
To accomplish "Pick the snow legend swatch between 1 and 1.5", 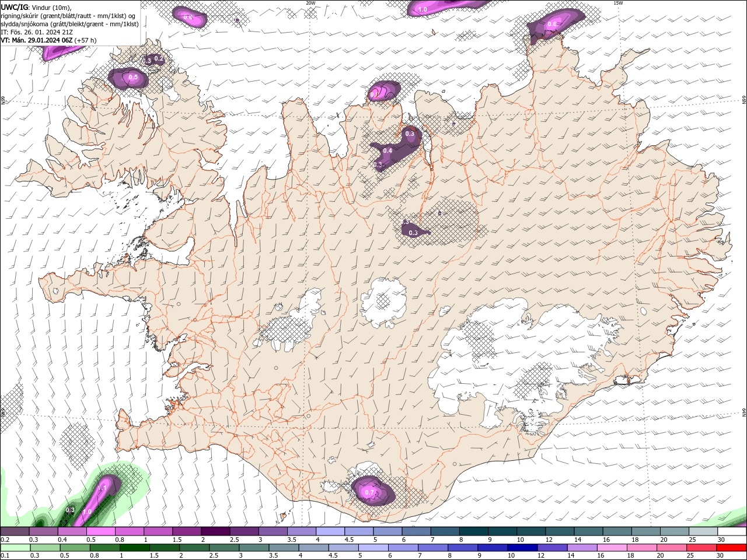I will click(158, 531).
